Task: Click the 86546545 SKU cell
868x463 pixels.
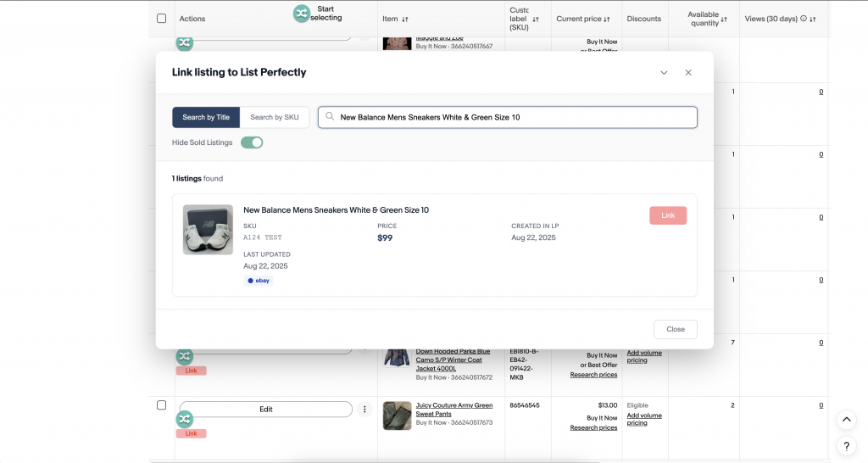Action: click(525, 405)
